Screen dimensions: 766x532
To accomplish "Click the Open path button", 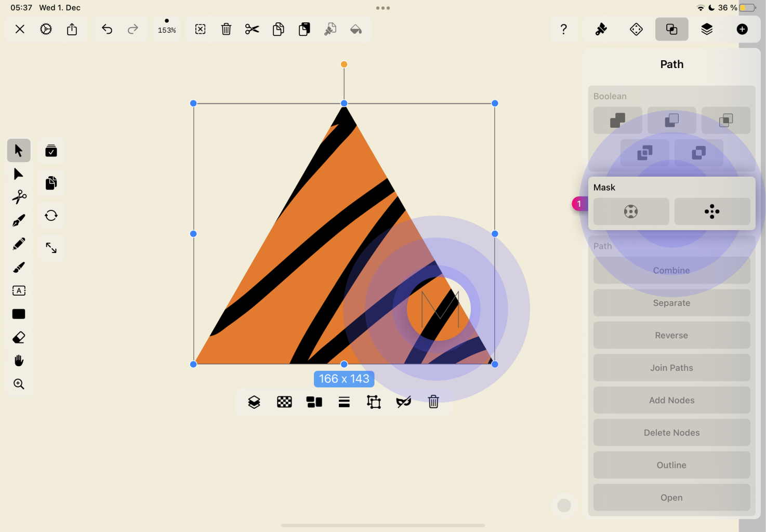I will (671, 498).
